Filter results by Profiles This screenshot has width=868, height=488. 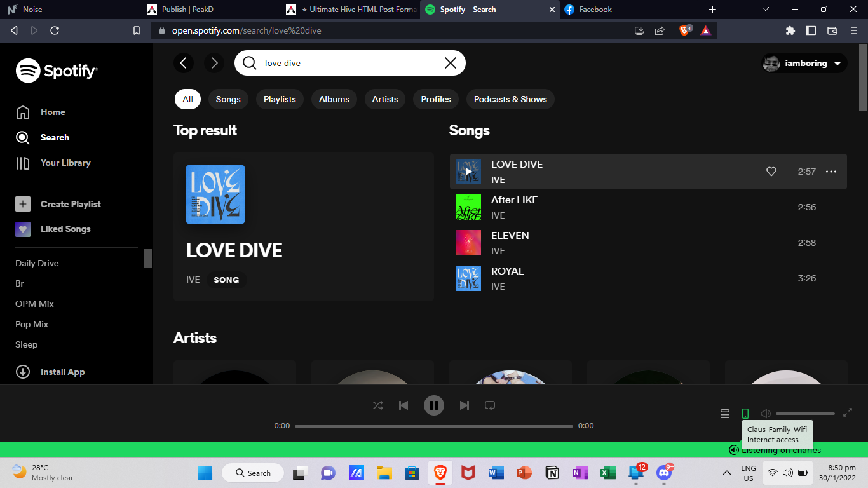(436, 99)
